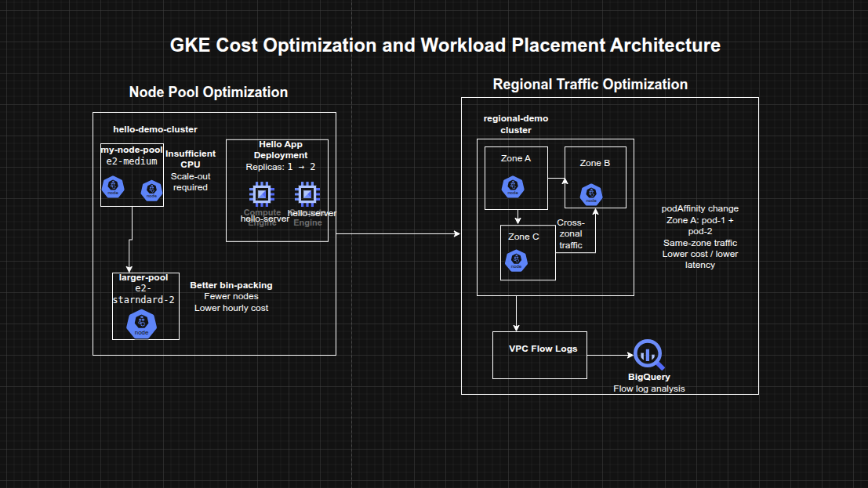Click the BigQuery magnifier icon
Viewport: 868px width, 488px height.
pos(648,355)
